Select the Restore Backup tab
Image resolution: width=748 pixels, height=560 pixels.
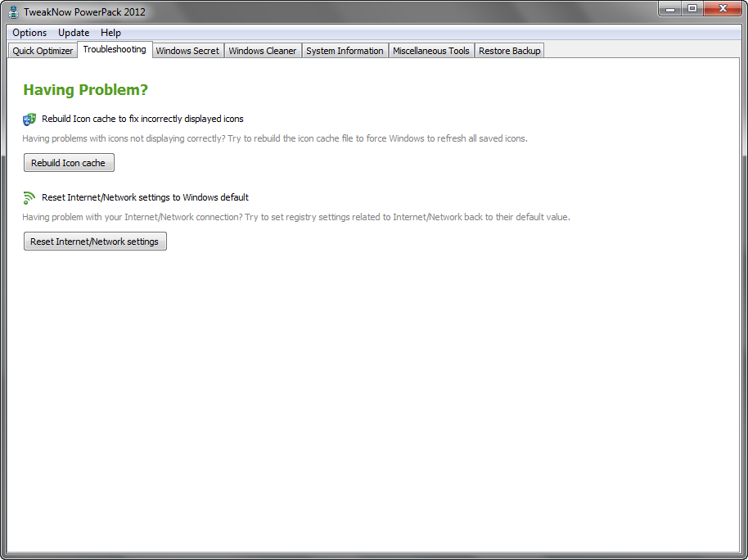tap(510, 51)
